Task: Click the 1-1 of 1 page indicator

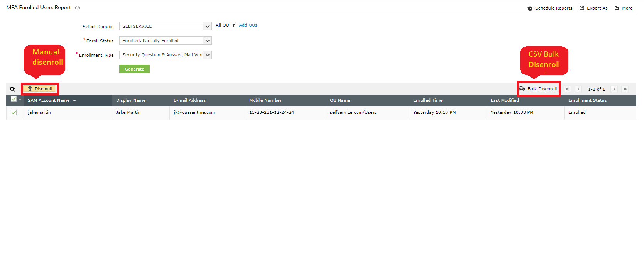Action: pos(596,89)
